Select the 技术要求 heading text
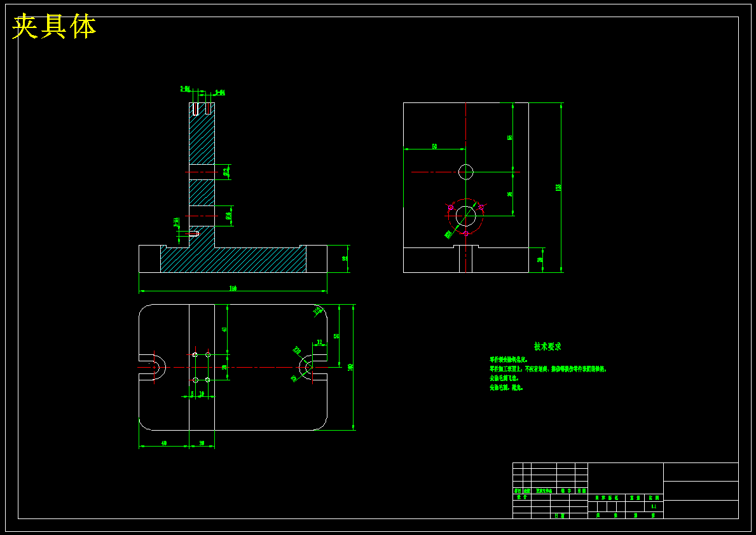This screenshot has height=535, width=756. pyautogui.click(x=547, y=346)
